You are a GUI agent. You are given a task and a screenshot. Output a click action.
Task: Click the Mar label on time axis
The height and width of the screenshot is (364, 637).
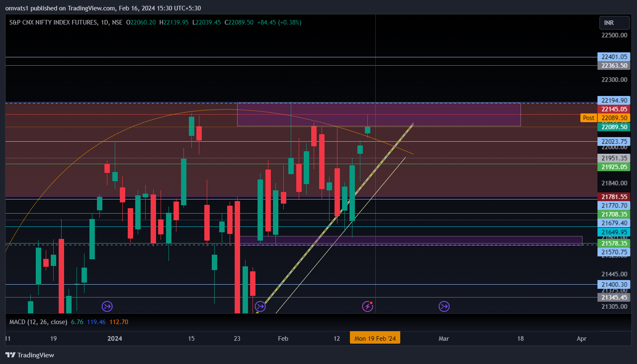(x=444, y=339)
